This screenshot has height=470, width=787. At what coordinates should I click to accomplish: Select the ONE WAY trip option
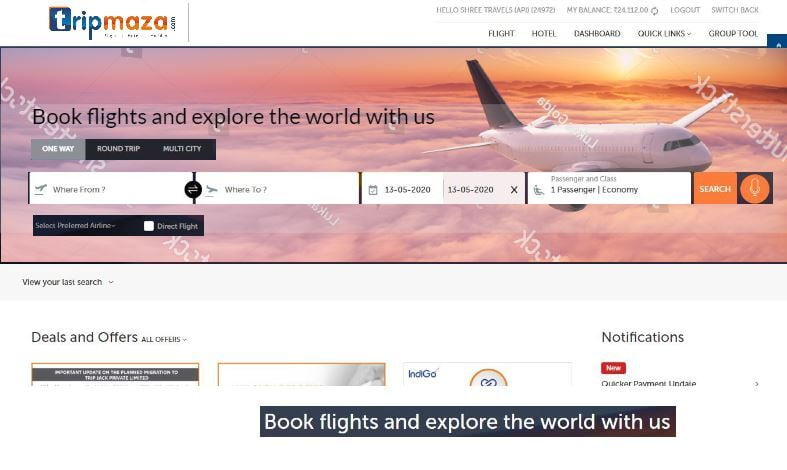(x=58, y=149)
